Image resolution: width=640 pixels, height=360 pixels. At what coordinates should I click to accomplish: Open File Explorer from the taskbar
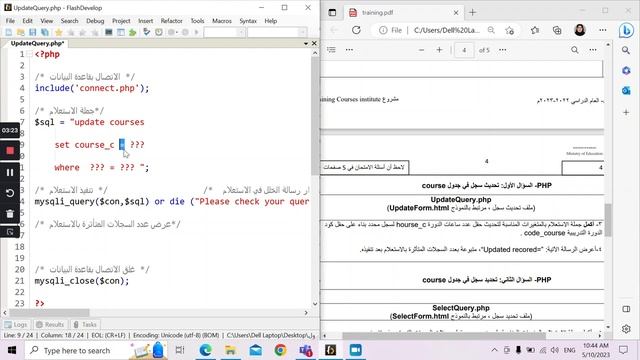point(230,350)
